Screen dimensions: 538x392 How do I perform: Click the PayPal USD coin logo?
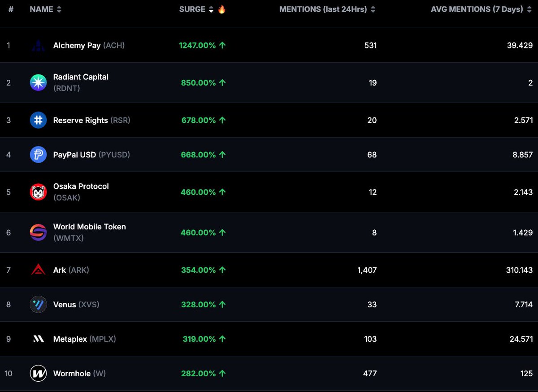pos(38,155)
